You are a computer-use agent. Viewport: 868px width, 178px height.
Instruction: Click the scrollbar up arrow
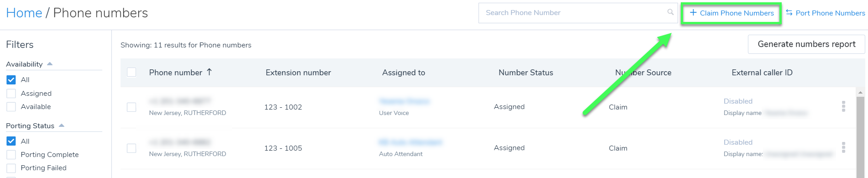coord(860,93)
